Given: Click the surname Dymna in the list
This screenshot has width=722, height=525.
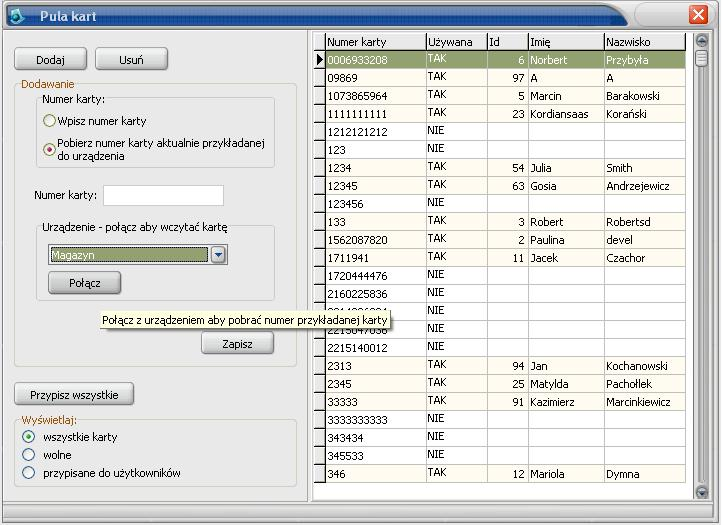Looking at the screenshot, I should 623,474.
